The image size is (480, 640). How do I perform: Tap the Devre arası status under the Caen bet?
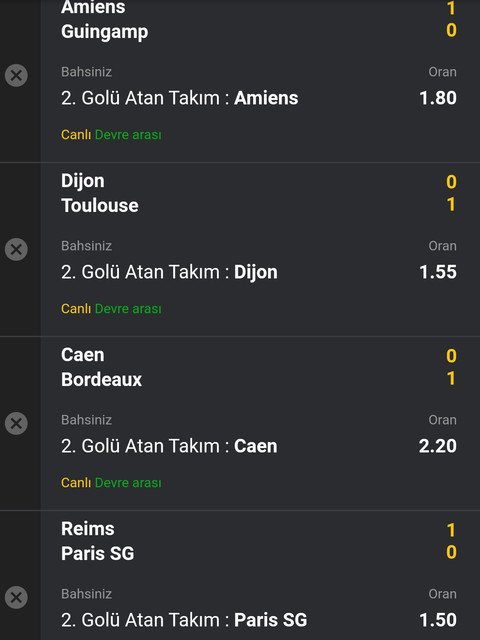[128, 482]
